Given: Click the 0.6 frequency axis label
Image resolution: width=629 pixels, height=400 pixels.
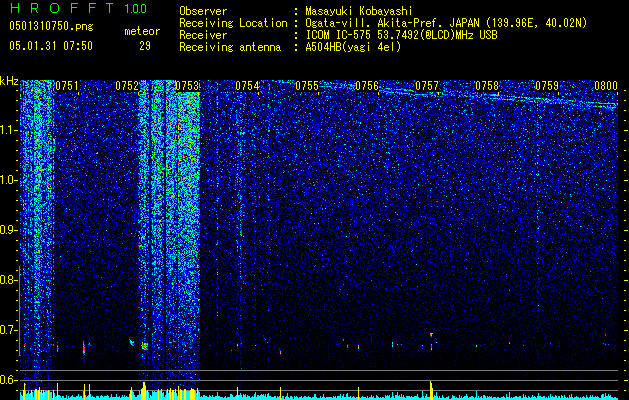Looking at the screenshot, I should [9, 380].
